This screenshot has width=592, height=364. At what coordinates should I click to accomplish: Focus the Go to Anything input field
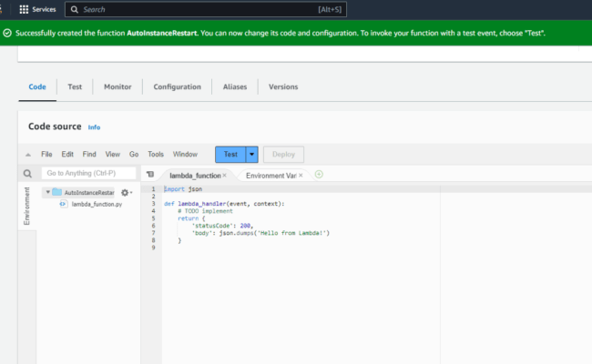click(x=88, y=173)
